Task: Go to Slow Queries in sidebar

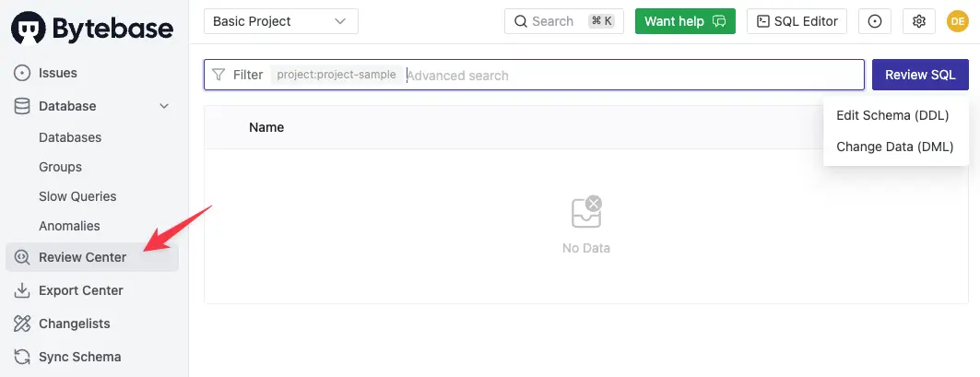Action: pyautogui.click(x=77, y=196)
